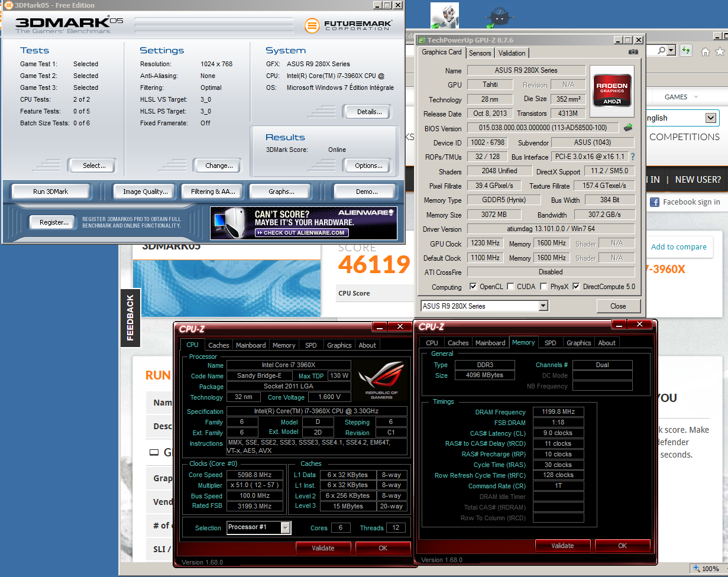Expand the GAMES menu arrow on website
This screenshot has width=728, height=577.
695,97
